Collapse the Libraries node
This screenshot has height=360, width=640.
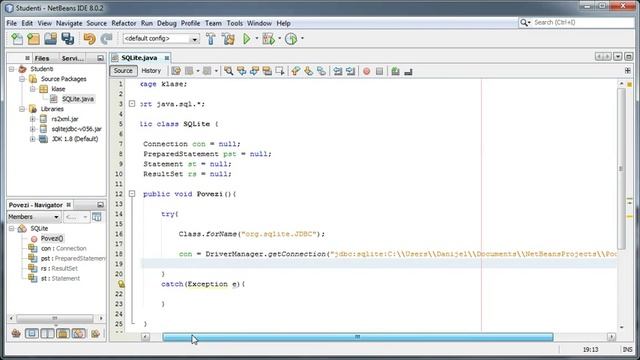click(x=22, y=109)
